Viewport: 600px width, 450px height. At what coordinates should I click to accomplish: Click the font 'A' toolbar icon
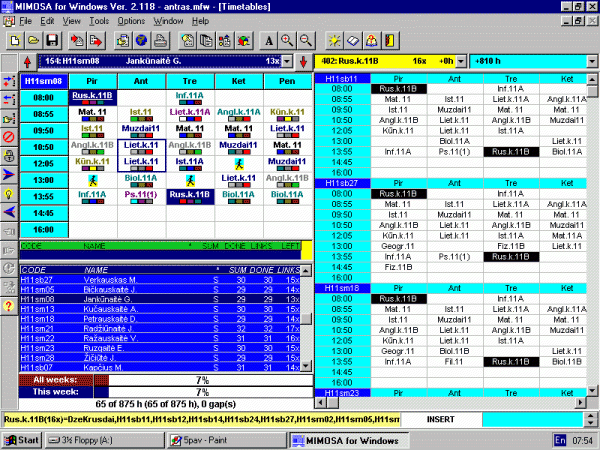point(268,40)
